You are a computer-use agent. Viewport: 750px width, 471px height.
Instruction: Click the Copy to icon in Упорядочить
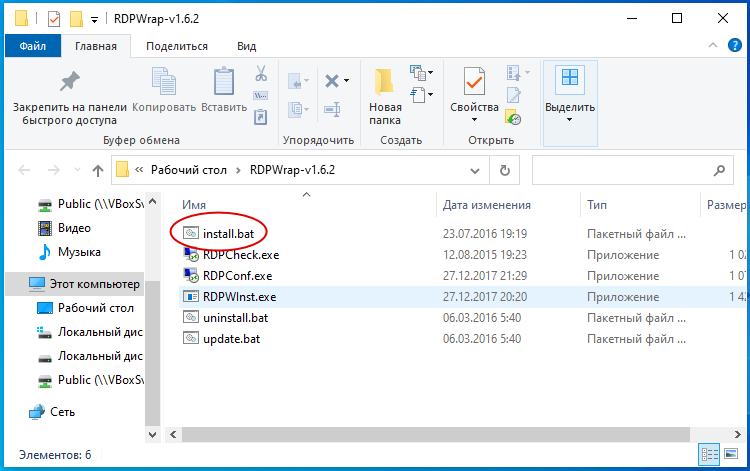pyautogui.click(x=296, y=110)
